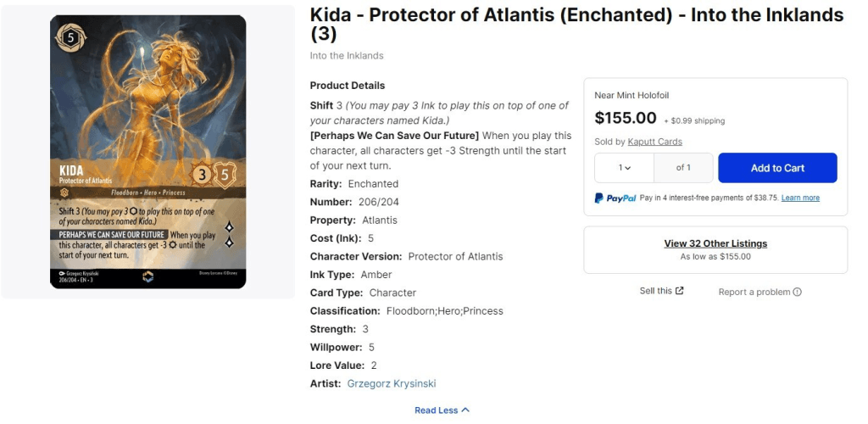Collapse details with Read Less chevron

coord(465,410)
